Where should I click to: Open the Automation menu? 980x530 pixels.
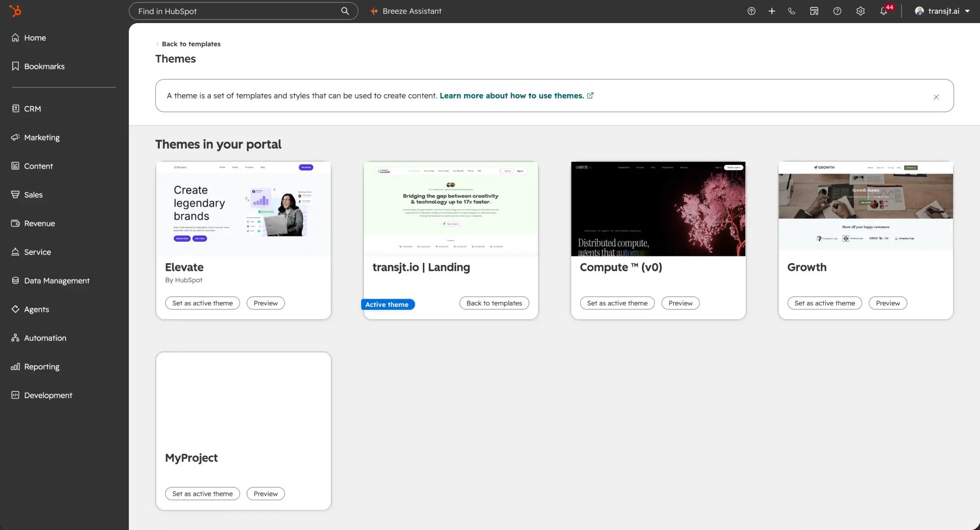click(x=38, y=338)
